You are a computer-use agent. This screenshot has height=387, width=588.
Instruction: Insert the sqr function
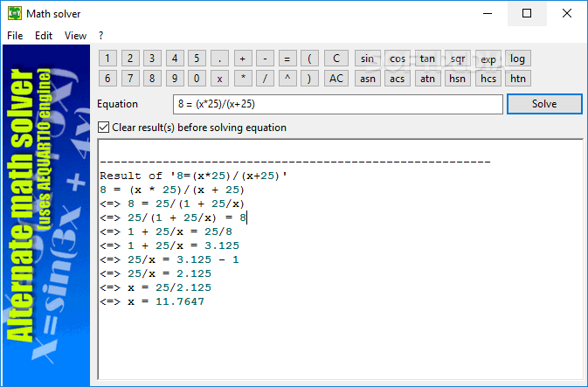click(458, 59)
